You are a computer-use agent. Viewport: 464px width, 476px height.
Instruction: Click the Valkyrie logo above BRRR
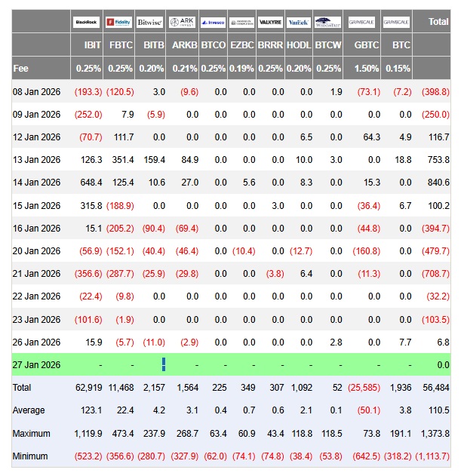coord(270,23)
